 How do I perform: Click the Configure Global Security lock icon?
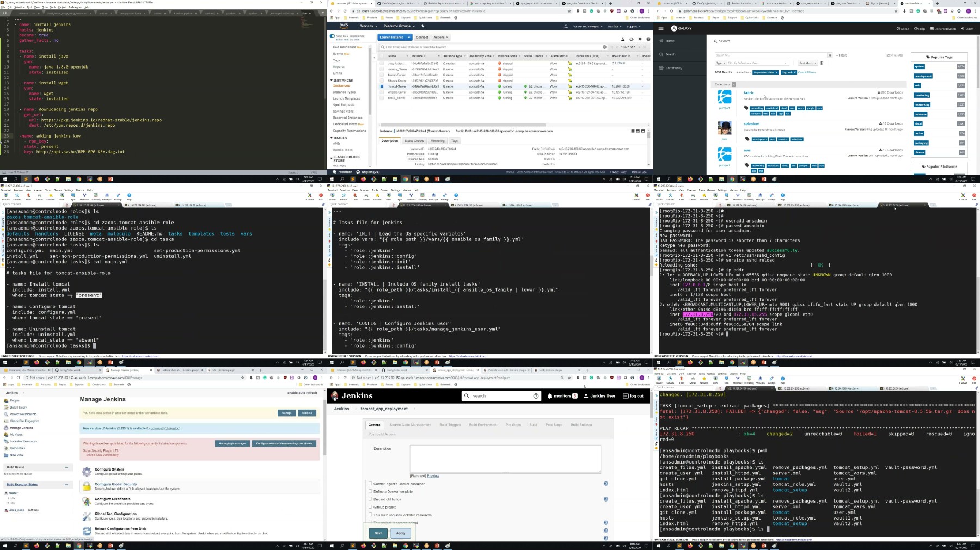point(87,486)
